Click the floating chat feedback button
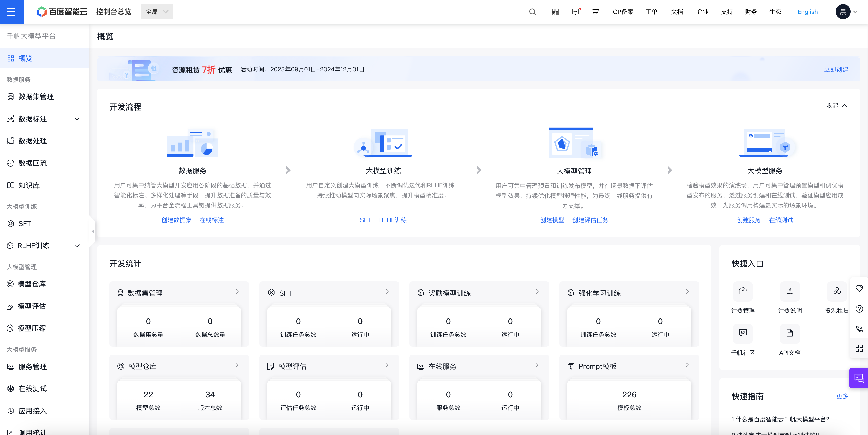Screen dimensions: 868x435 coord(859,378)
